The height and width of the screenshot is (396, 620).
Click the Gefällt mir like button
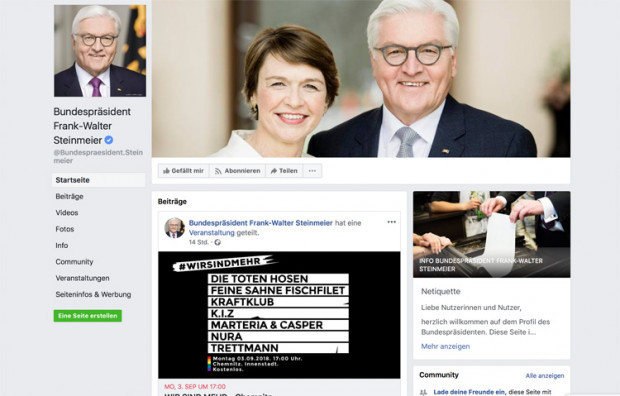pos(183,171)
